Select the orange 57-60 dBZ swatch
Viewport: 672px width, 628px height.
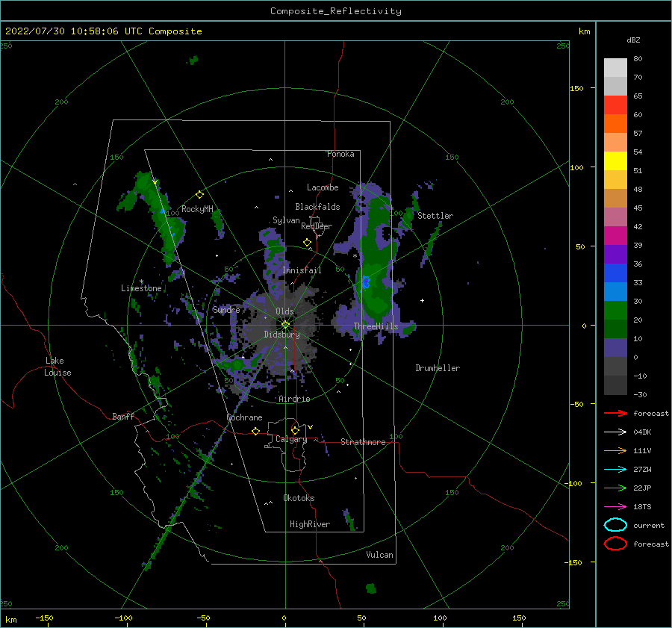[615, 124]
